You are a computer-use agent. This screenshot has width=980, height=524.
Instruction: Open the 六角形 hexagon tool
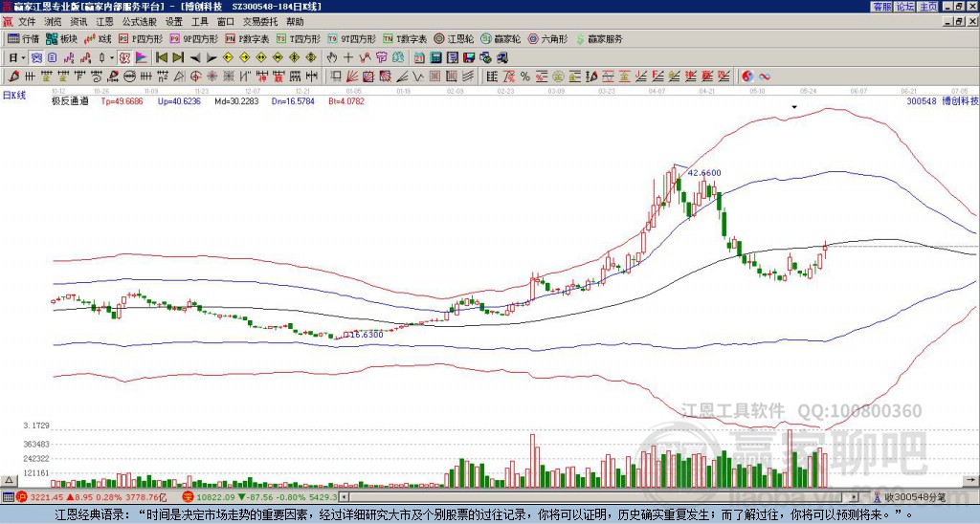pos(548,38)
